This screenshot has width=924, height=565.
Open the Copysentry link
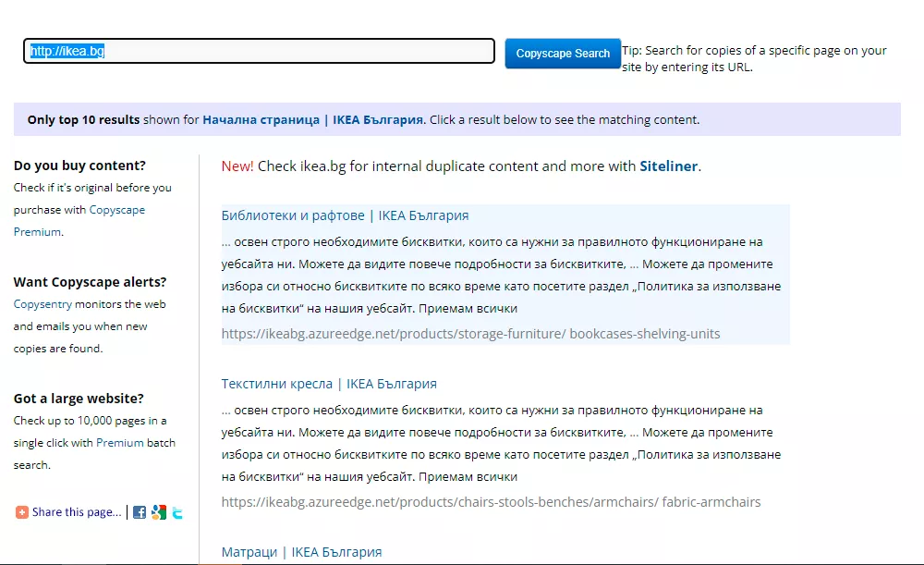43,304
